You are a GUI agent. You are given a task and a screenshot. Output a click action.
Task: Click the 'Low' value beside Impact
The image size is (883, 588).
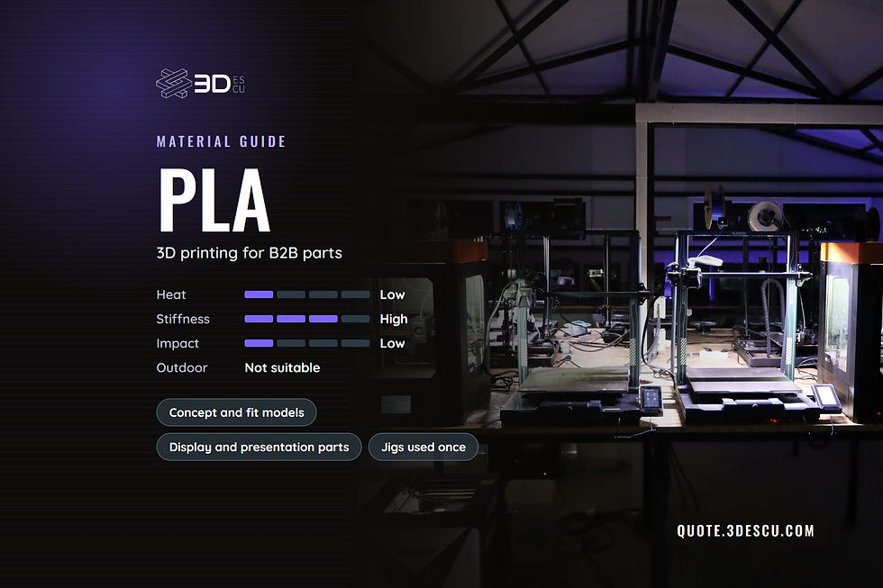(x=392, y=343)
